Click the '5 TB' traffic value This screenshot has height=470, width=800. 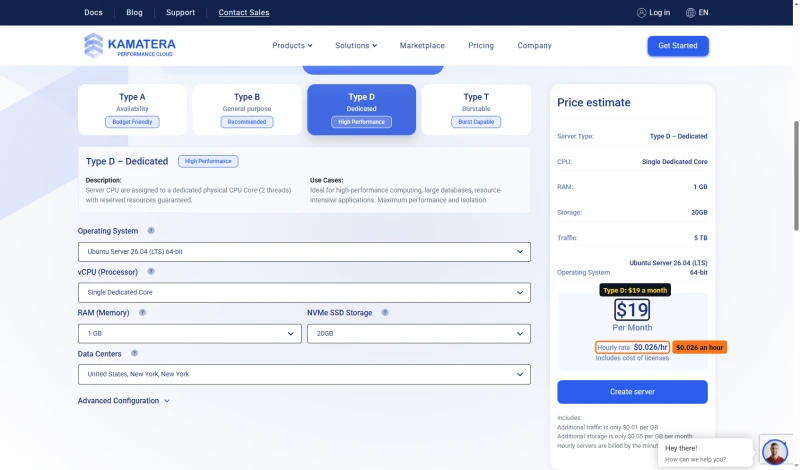click(x=701, y=238)
